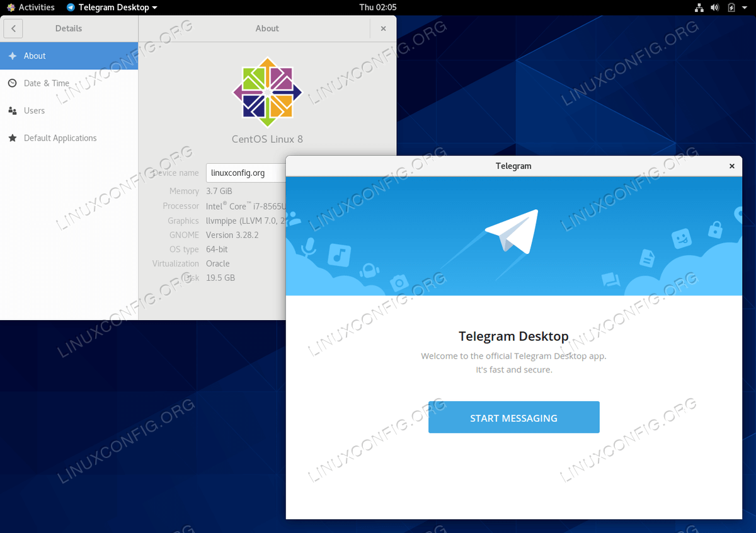Click the smiley face icon in Telegram banner

tap(681, 239)
